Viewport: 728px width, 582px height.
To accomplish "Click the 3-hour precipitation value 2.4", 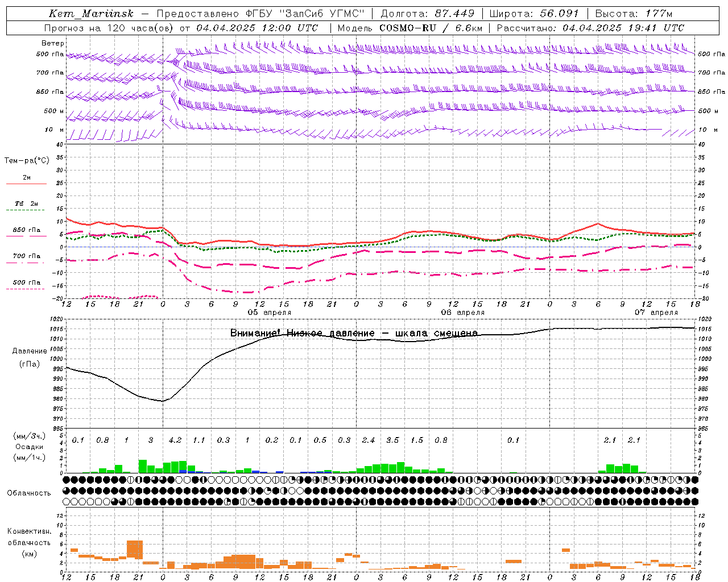I will (369, 440).
